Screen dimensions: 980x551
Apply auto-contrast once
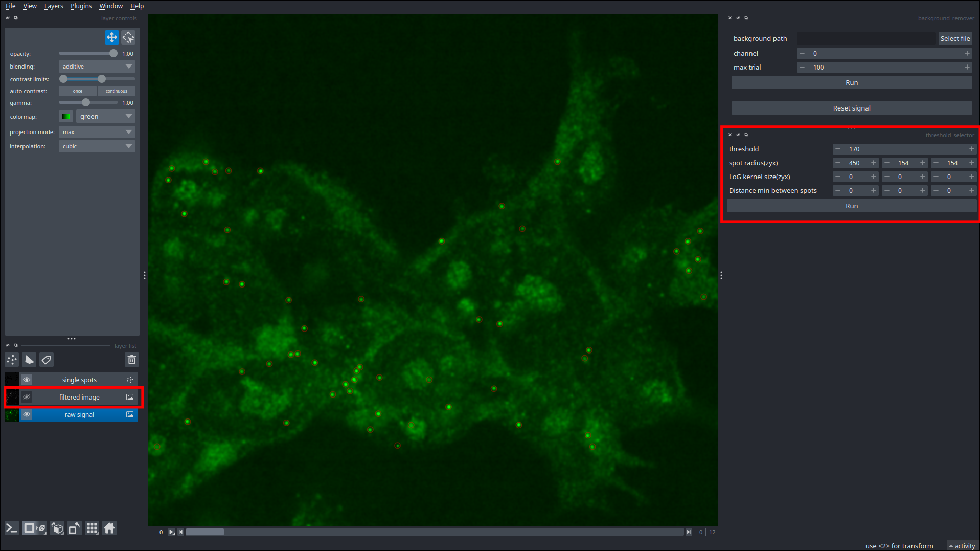[78, 91]
